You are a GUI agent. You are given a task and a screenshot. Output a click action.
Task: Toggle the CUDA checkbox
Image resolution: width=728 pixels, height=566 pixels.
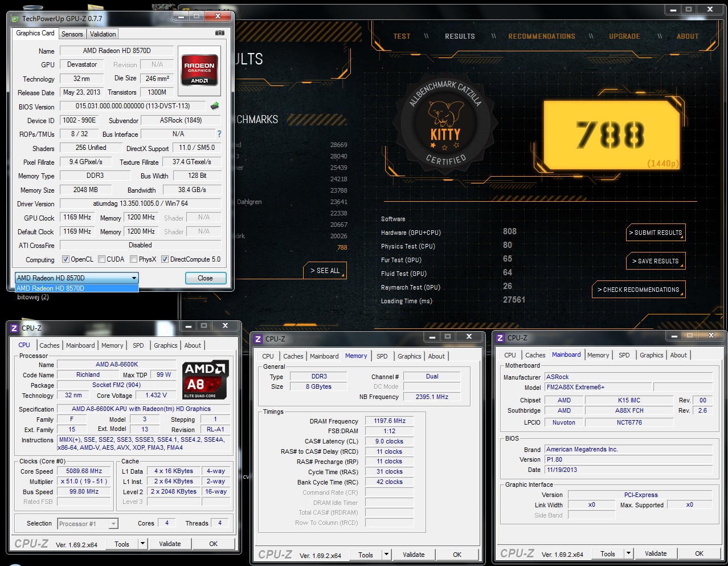pyautogui.click(x=101, y=259)
